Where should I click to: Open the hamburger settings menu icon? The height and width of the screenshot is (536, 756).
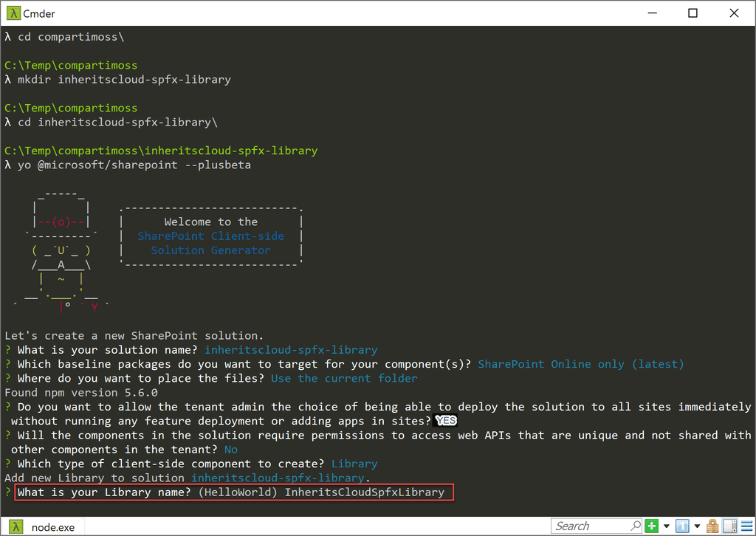click(x=747, y=526)
